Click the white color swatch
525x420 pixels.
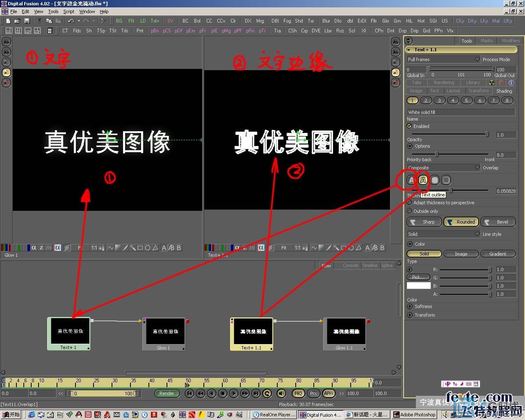pyautogui.click(x=418, y=285)
